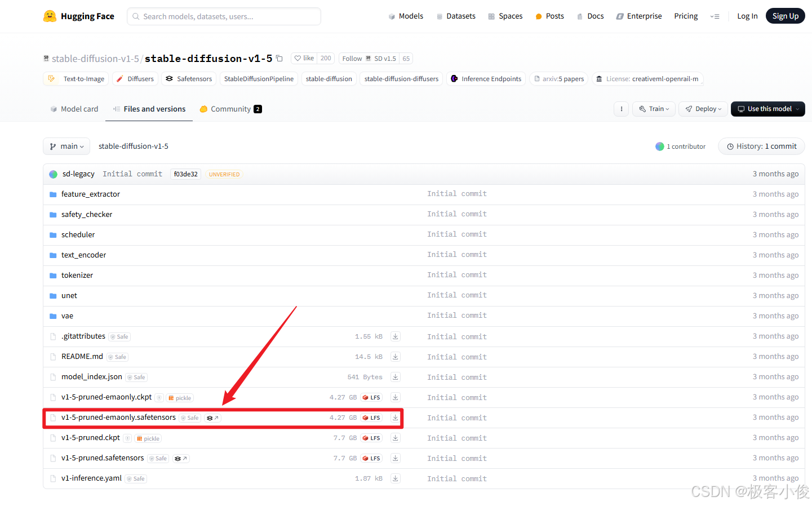Image resolution: width=812 pixels, height=506 pixels.
Task: Select the Files and versions tab
Action: coord(149,109)
